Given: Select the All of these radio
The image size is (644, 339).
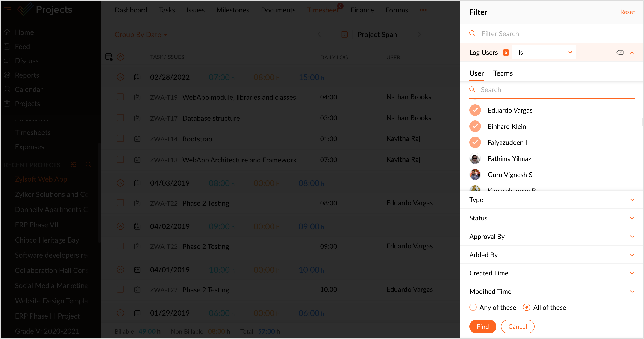Looking at the screenshot, I should (x=526, y=307).
